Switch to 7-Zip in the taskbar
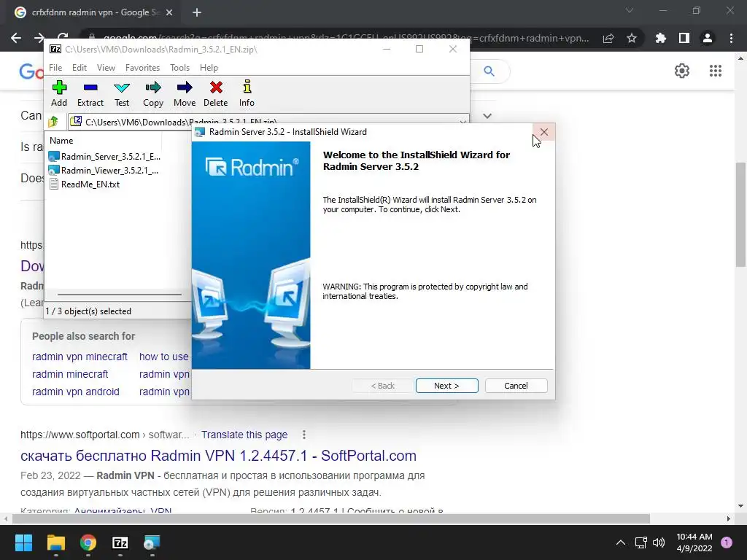Image resolution: width=747 pixels, height=560 pixels. click(x=120, y=542)
